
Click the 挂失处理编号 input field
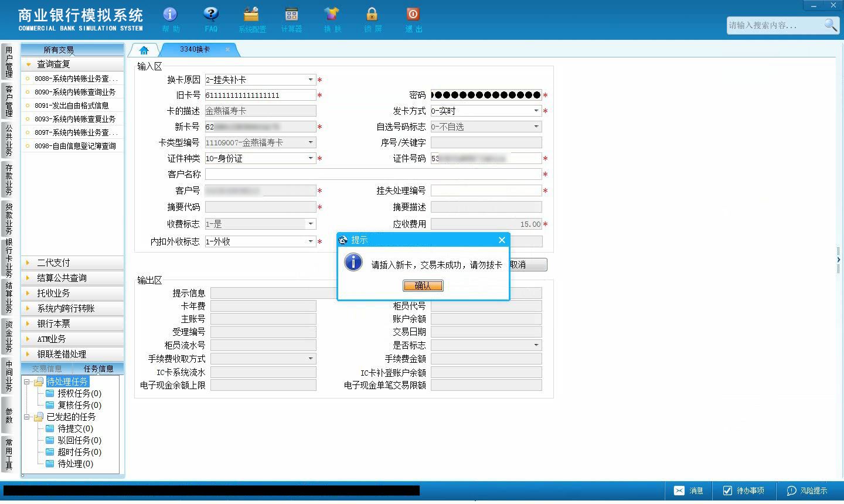point(486,190)
